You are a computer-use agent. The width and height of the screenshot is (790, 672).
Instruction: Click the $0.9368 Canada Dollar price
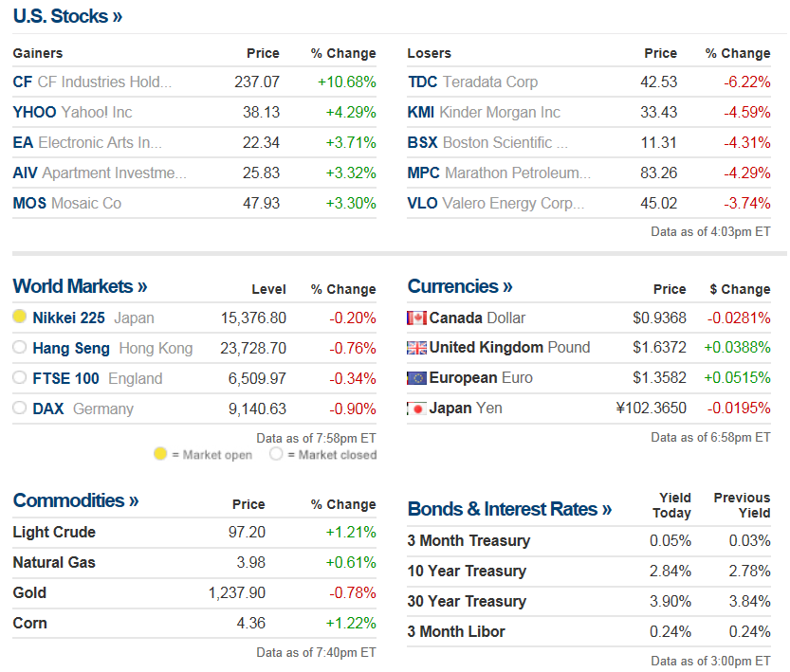click(x=659, y=318)
